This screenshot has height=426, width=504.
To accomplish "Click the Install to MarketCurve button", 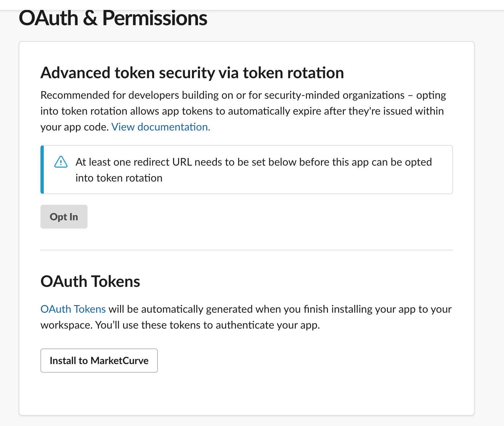I will click(99, 360).
